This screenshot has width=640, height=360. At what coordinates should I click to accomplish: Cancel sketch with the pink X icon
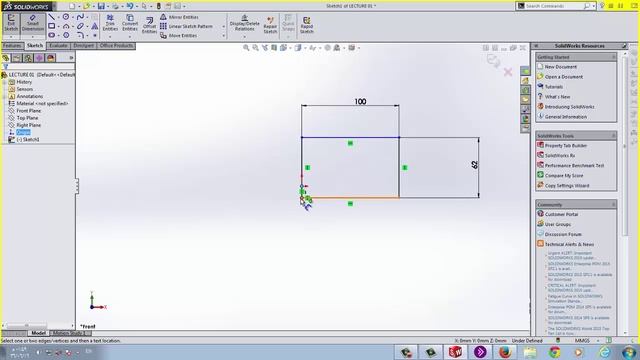tap(508, 72)
